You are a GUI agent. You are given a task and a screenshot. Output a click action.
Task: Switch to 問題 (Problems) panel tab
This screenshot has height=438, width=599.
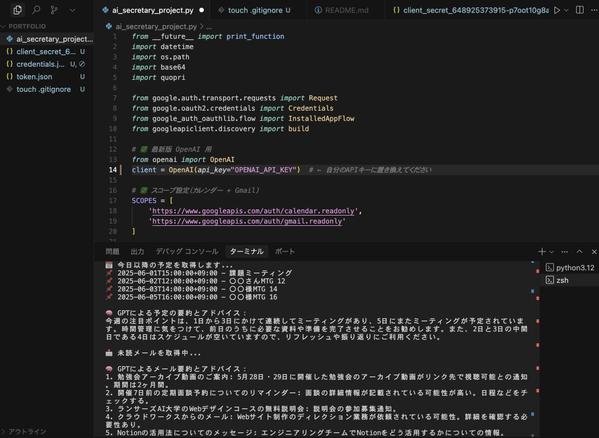pyautogui.click(x=112, y=252)
